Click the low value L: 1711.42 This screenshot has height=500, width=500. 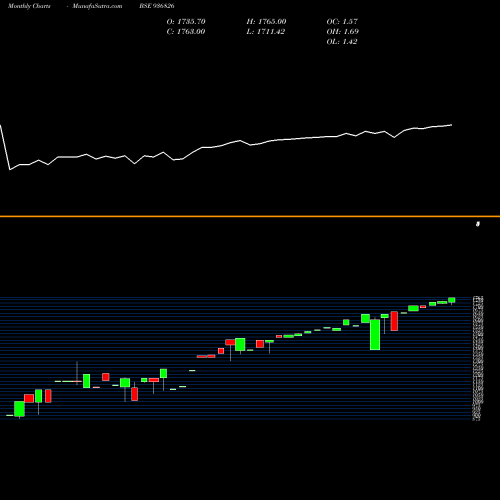(x=266, y=32)
